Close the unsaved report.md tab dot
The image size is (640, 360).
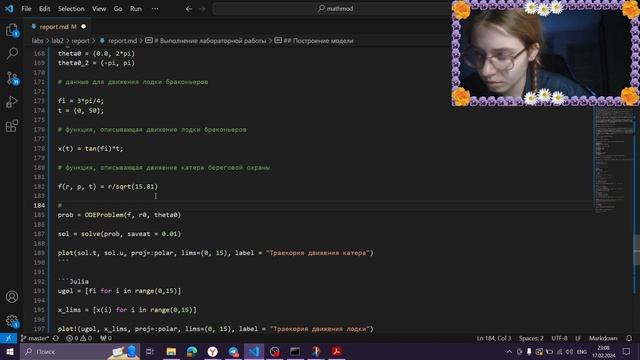pos(84,27)
